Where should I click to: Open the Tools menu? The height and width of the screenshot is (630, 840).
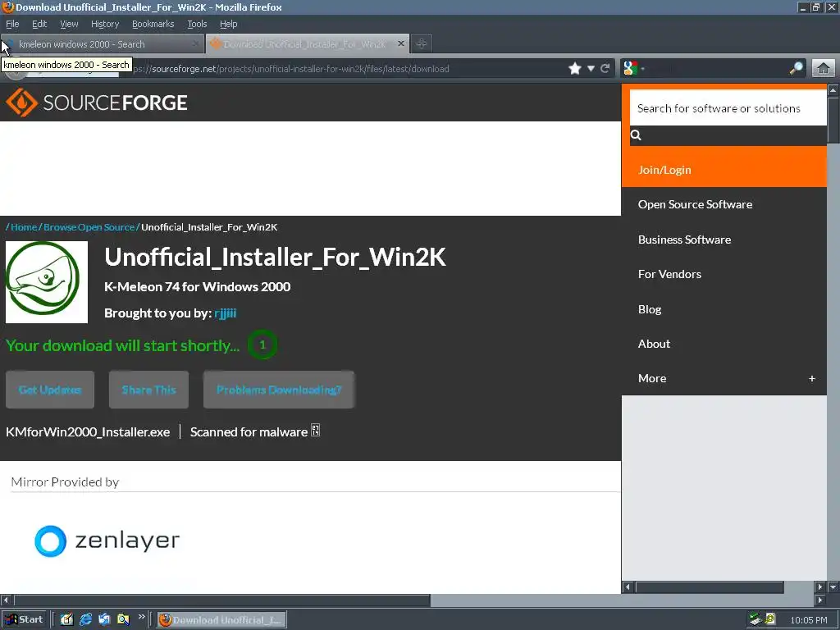pos(197,24)
